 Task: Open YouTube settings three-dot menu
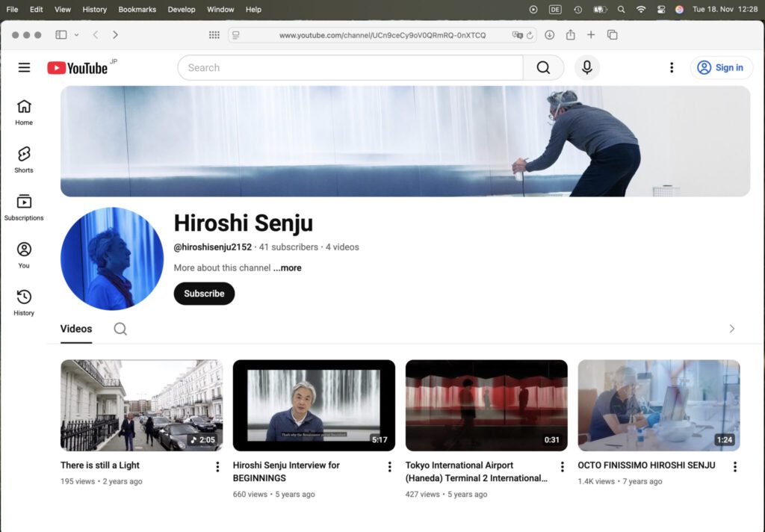tap(671, 67)
